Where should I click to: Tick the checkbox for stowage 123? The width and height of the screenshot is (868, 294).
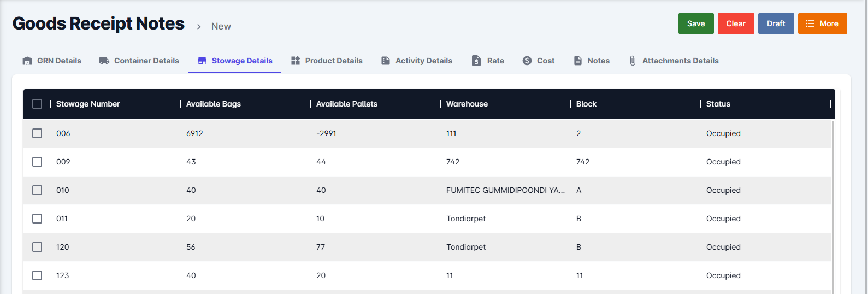pos(37,275)
